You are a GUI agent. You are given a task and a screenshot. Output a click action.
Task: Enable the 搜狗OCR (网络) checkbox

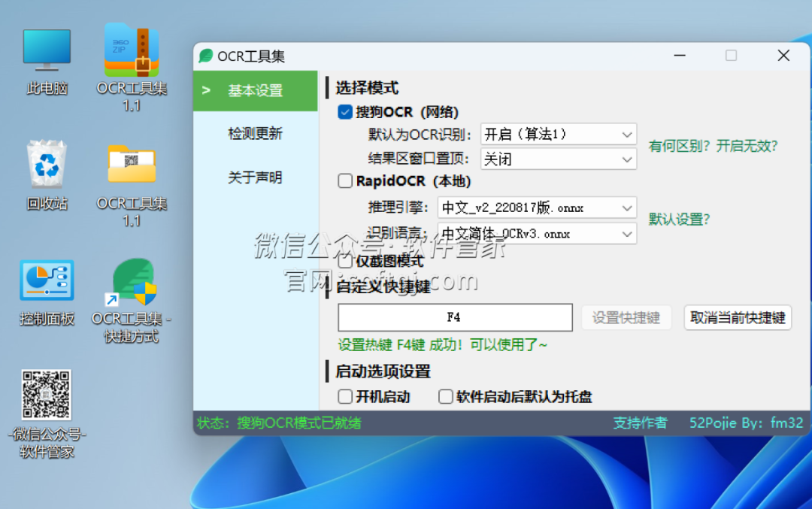(345, 112)
